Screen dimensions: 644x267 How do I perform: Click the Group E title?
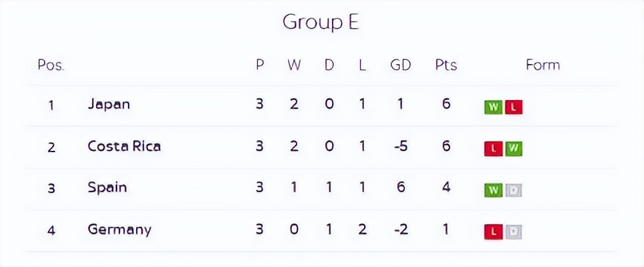(x=321, y=22)
